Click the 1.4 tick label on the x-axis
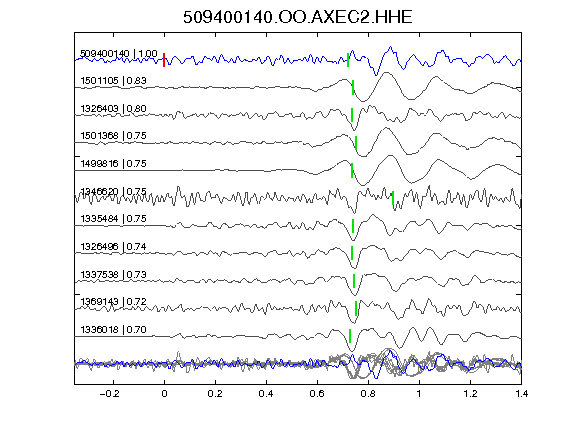 pyautogui.click(x=521, y=394)
